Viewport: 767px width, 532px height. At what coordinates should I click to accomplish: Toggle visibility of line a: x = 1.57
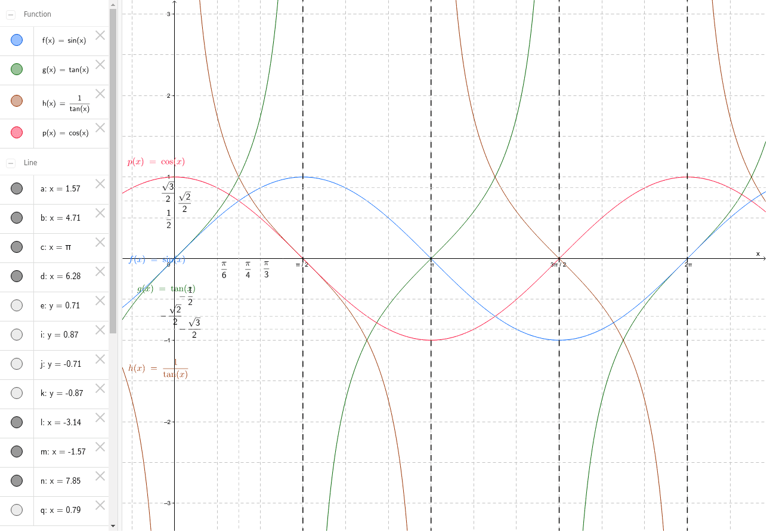coord(17,188)
